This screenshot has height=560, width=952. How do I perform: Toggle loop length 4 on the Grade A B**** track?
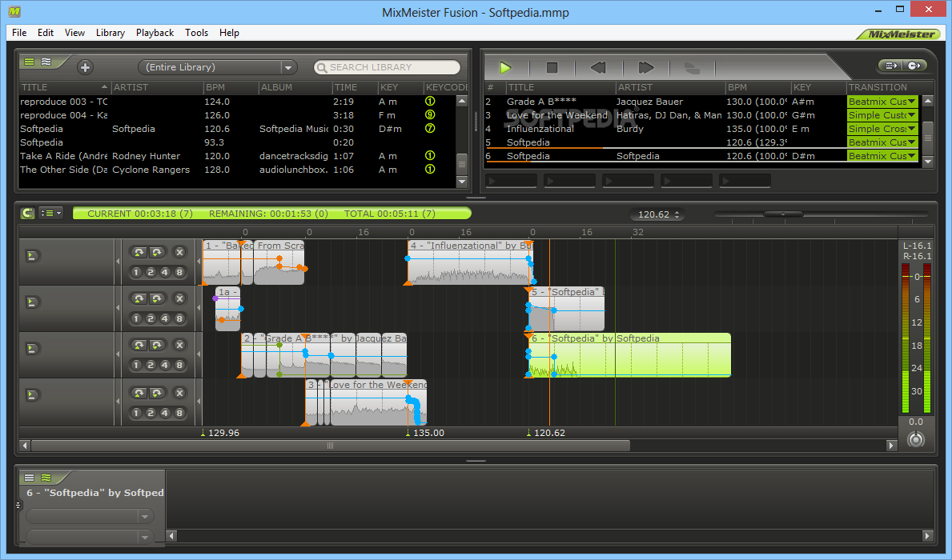pyautogui.click(x=164, y=366)
